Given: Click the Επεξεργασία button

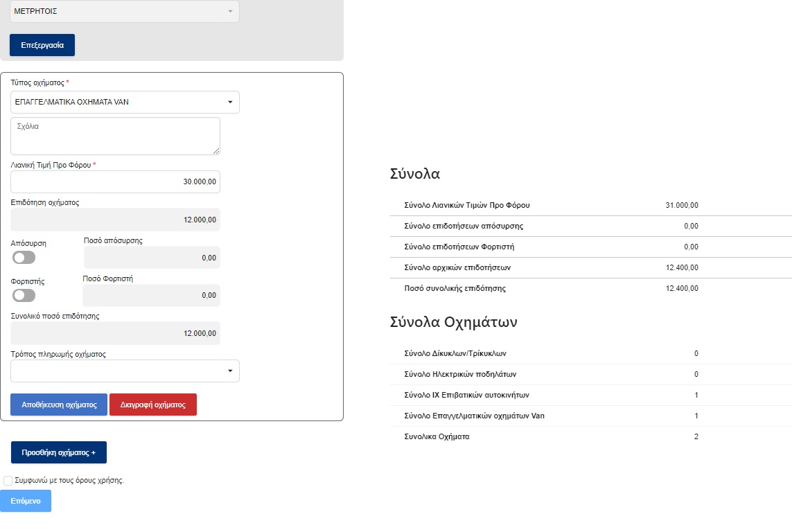Looking at the screenshot, I should tap(42, 45).
